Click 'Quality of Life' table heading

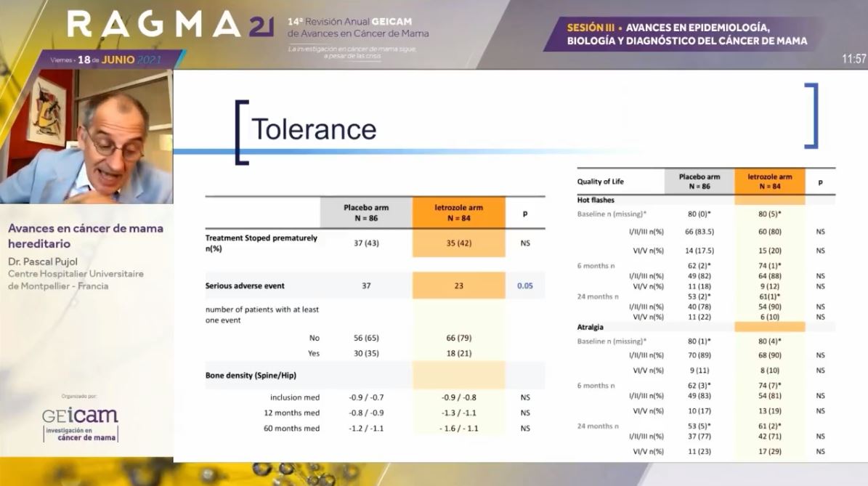(x=600, y=182)
